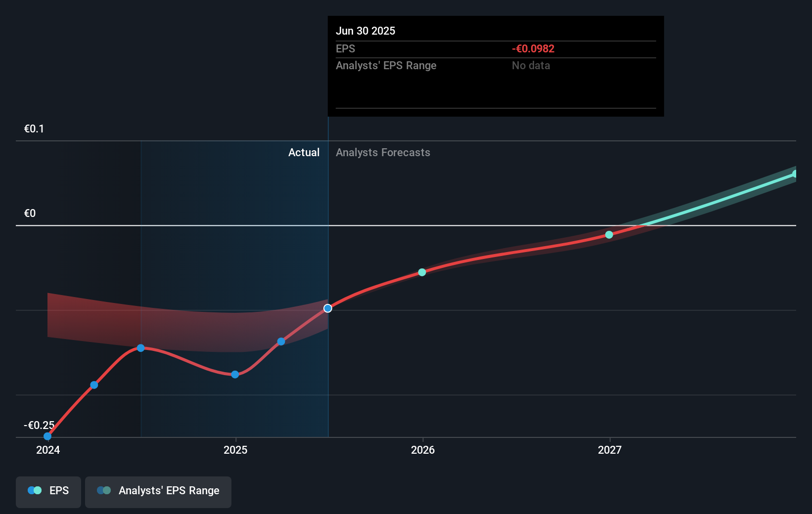
Task: Click the mid-2024 blue EPS marker
Action: tap(93, 385)
